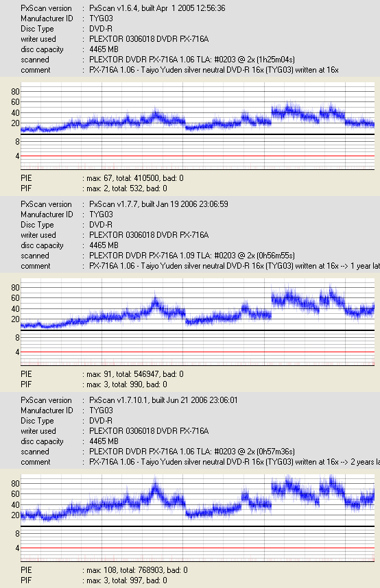The height and width of the screenshot is (588, 380).
Task: Click the scanned line showing 0h57m36s
Action: tap(192, 452)
